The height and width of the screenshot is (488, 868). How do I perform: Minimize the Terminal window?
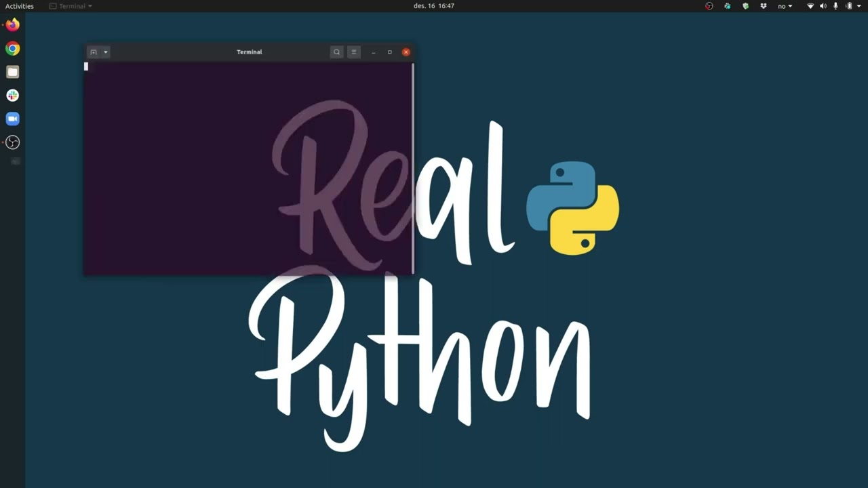[x=373, y=52]
